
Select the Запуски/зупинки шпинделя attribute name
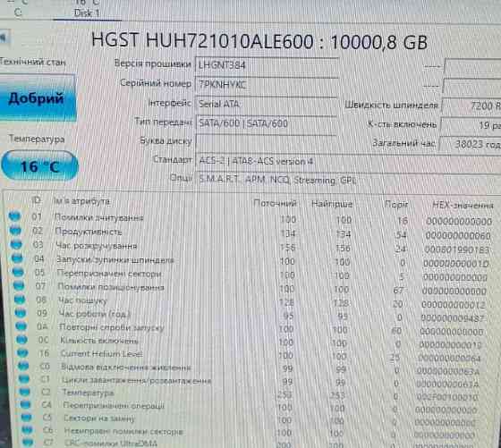click(115, 259)
